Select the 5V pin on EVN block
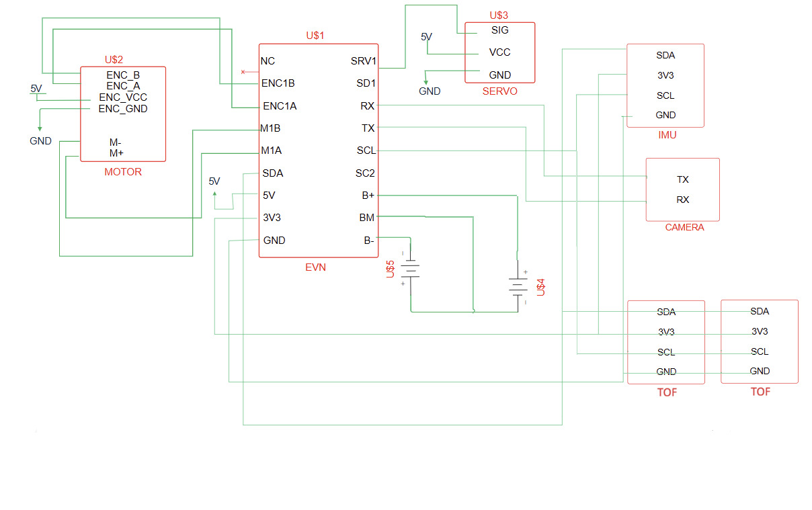The height and width of the screenshot is (510, 812). [x=268, y=196]
